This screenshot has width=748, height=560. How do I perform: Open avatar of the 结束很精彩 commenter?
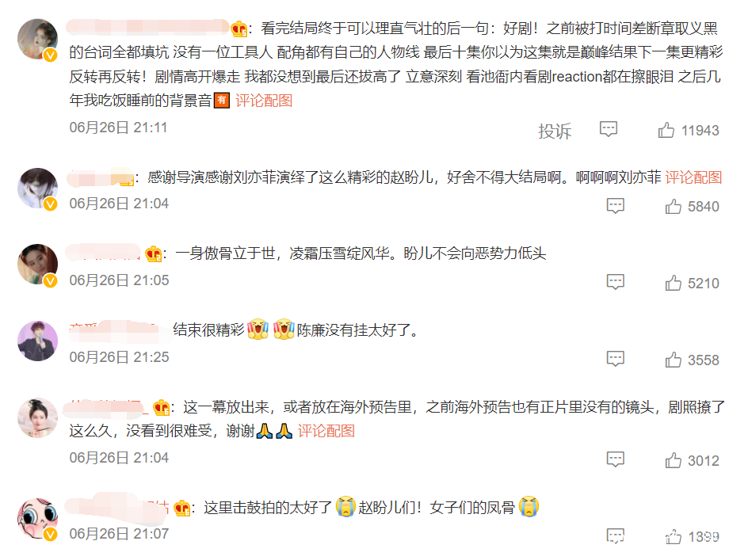click(37, 341)
